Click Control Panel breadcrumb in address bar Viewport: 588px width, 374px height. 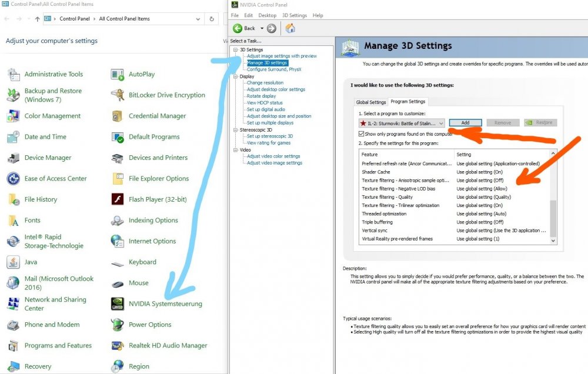(x=75, y=19)
